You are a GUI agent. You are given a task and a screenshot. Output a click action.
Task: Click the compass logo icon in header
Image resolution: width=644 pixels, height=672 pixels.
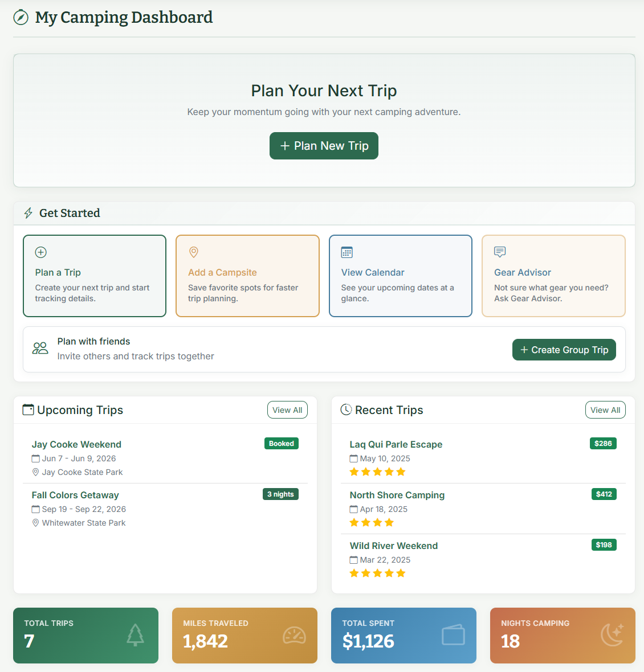coord(21,18)
